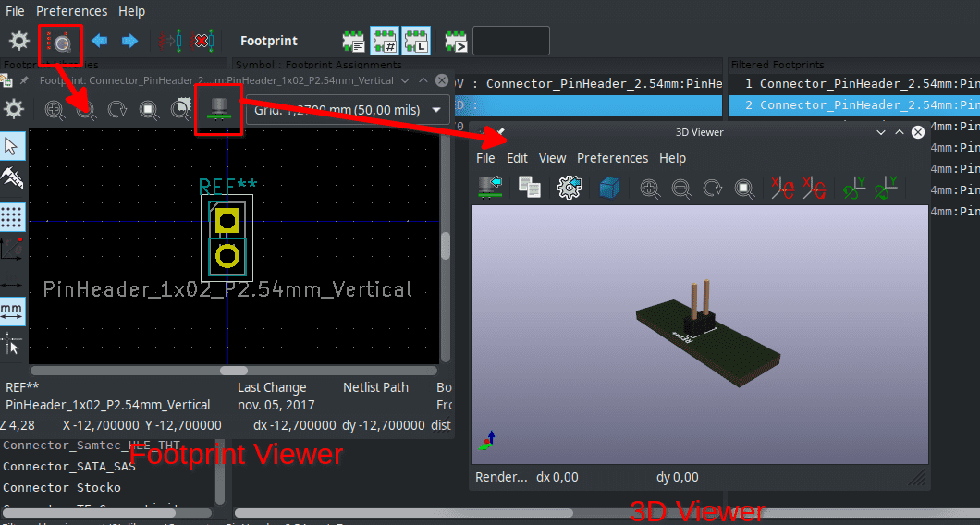This screenshot has height=525, width=980.
Task: Open display options gear in Footprint Viewer
Action: (14, 109)
